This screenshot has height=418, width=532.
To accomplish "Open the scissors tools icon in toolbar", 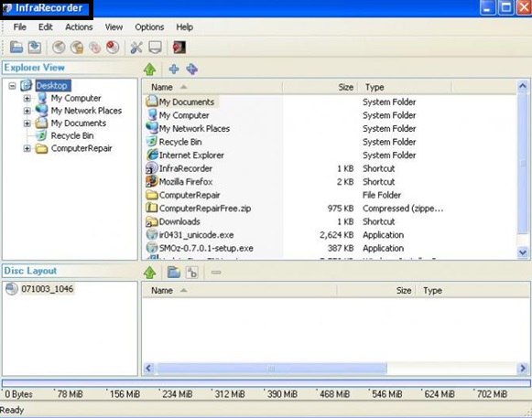I will click(x=136, y=48).
